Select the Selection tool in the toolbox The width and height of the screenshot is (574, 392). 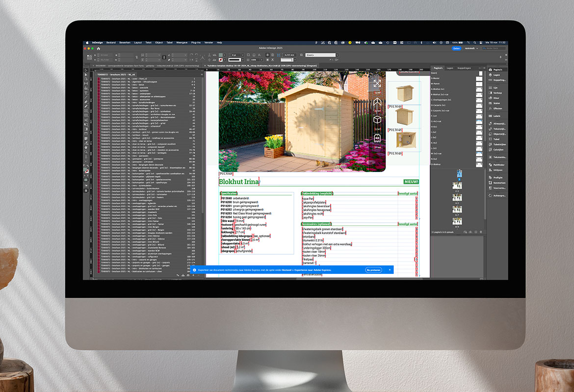pos(86,70)
